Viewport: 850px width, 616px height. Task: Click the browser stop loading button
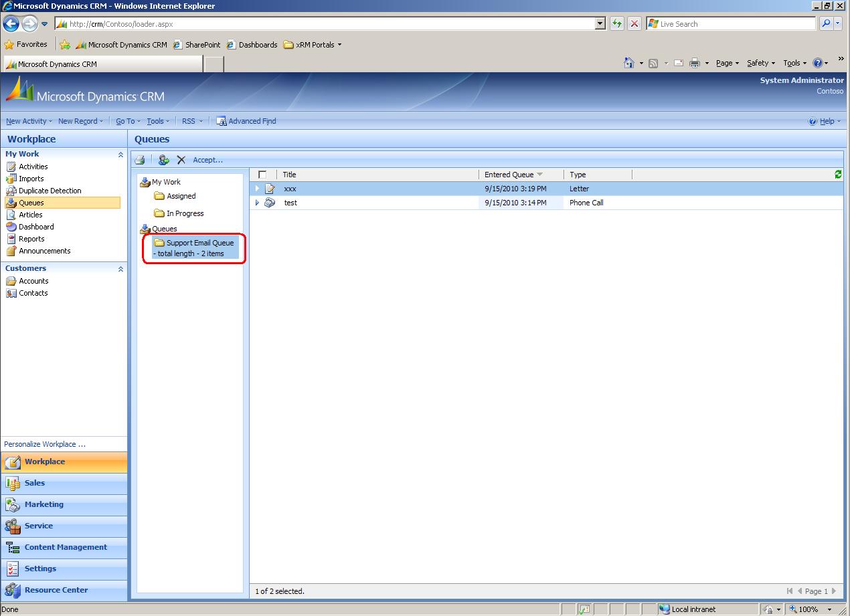(634, 23)
